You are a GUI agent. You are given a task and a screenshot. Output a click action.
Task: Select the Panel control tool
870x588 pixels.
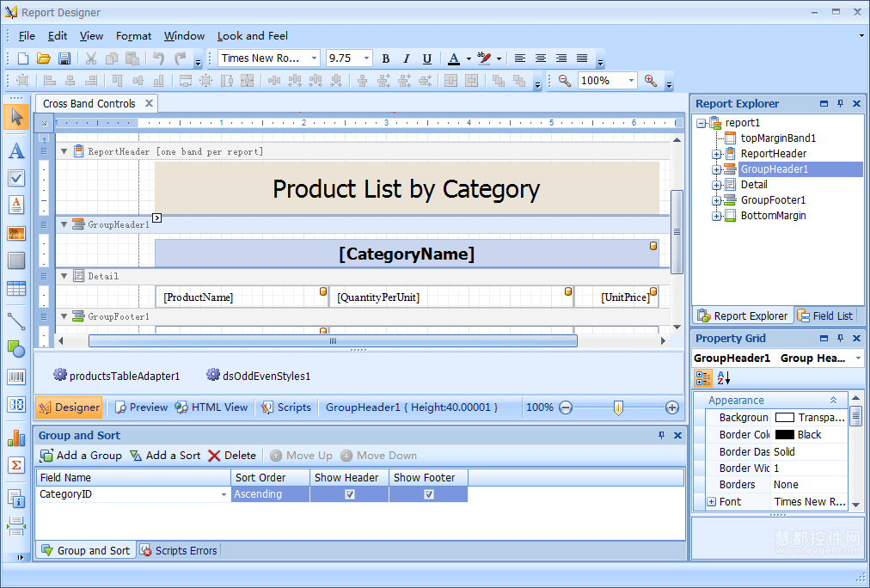[16, 260]
